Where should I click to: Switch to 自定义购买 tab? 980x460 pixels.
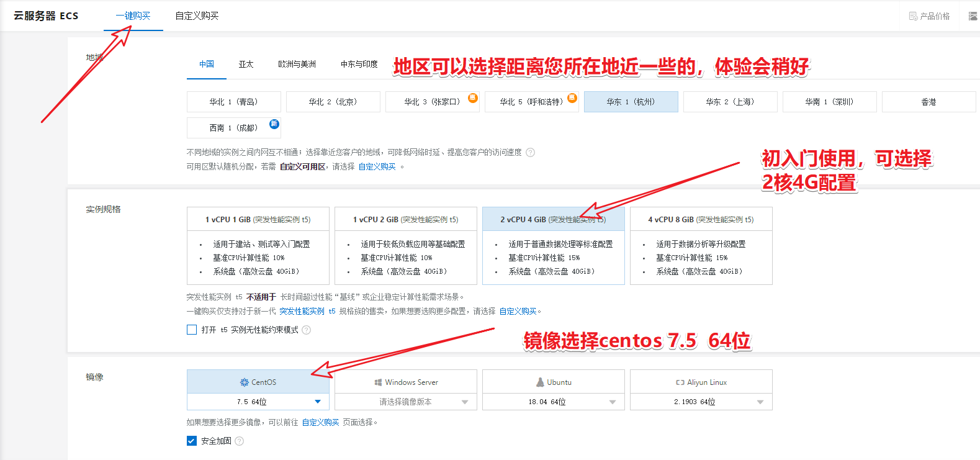[x=197, y=16]
